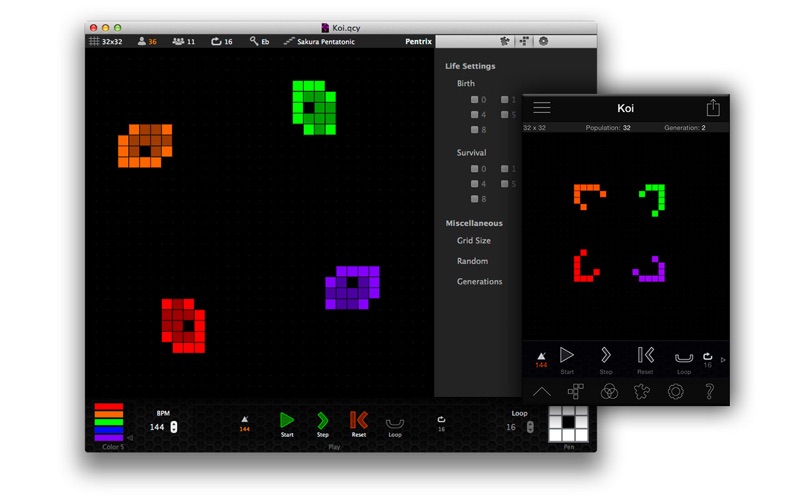Open the puzzle-piece Life settings tab

point(505,41)
